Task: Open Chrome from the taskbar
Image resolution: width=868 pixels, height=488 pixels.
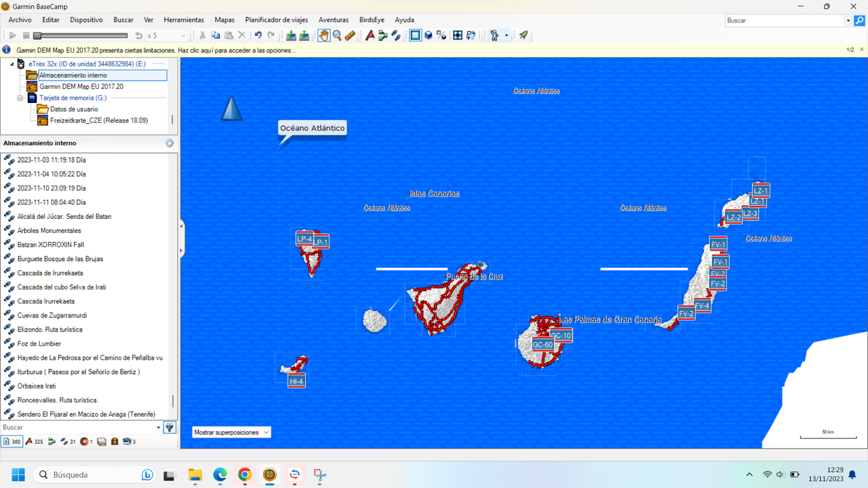Action: [245, 475]
